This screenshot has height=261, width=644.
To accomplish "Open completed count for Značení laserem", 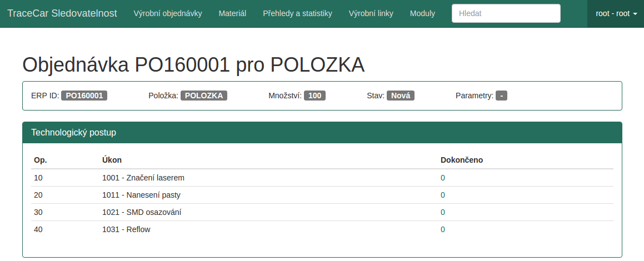I will pos(443,178).
